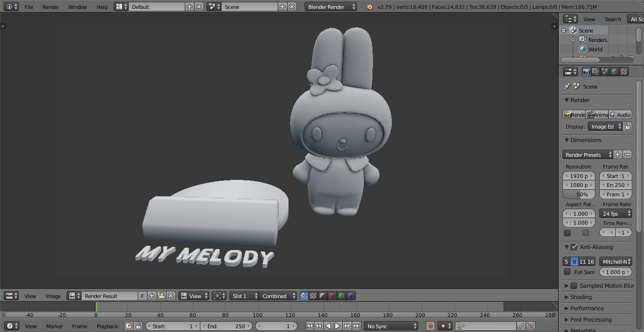Open the Scene properties icon

click(604, 72)
